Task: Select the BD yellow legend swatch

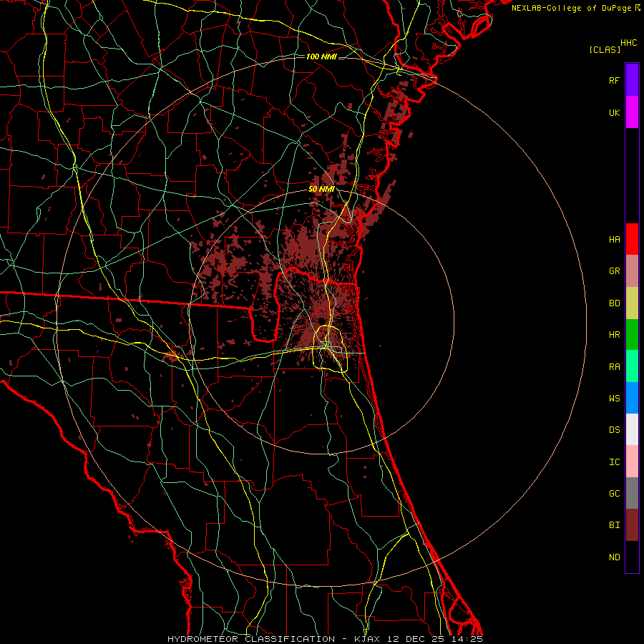Action: [632, 303]
